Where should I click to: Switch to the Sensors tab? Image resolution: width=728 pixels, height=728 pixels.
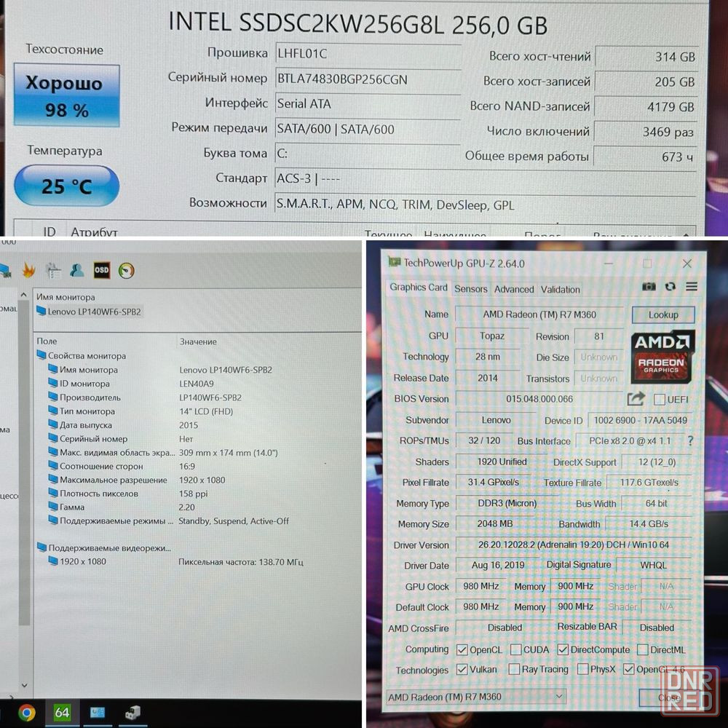[x=471, y=289]
